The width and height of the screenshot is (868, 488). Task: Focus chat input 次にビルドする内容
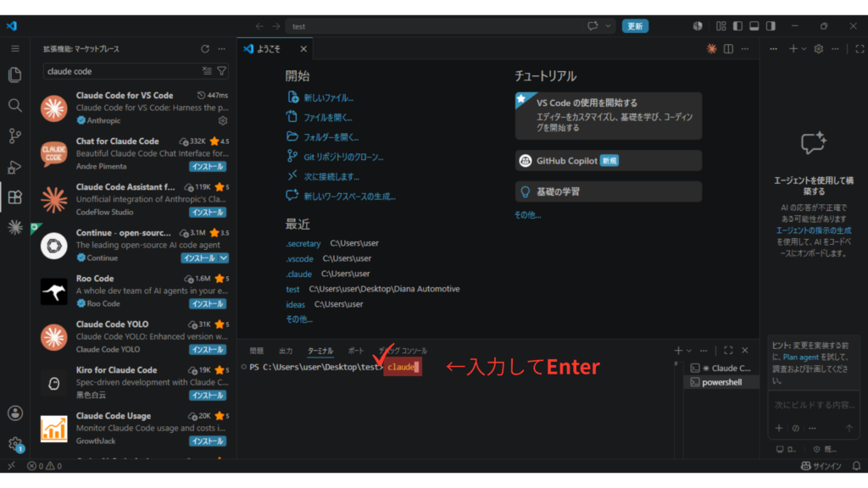click(x=814, y=405)
